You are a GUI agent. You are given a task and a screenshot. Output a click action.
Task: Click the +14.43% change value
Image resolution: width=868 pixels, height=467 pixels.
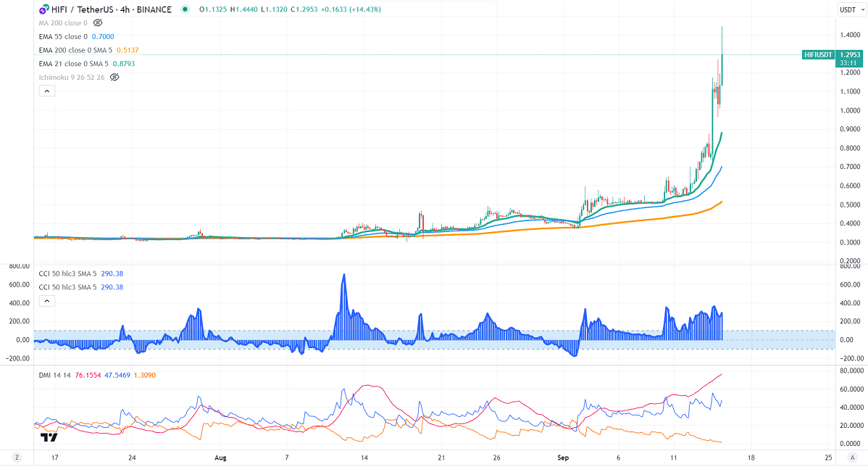364,9
